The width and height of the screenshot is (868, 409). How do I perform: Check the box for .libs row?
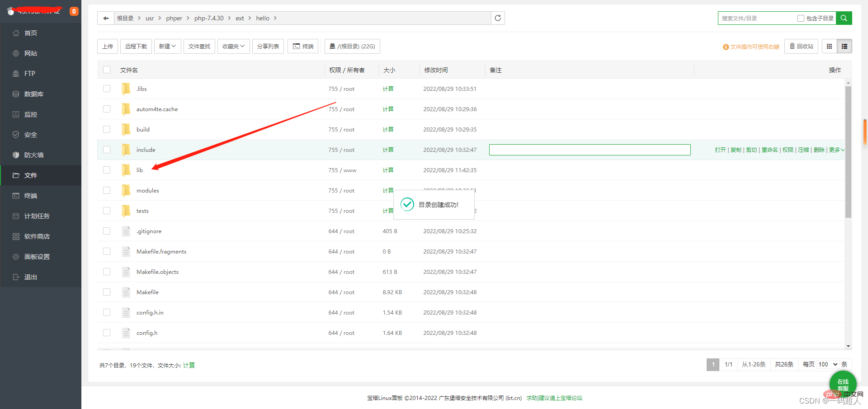[107, 89]
